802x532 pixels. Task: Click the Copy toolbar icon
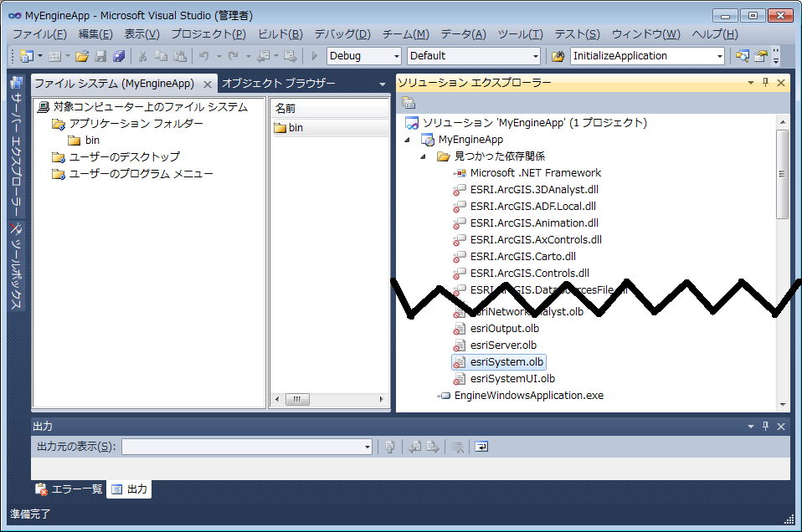pos(161,56)
